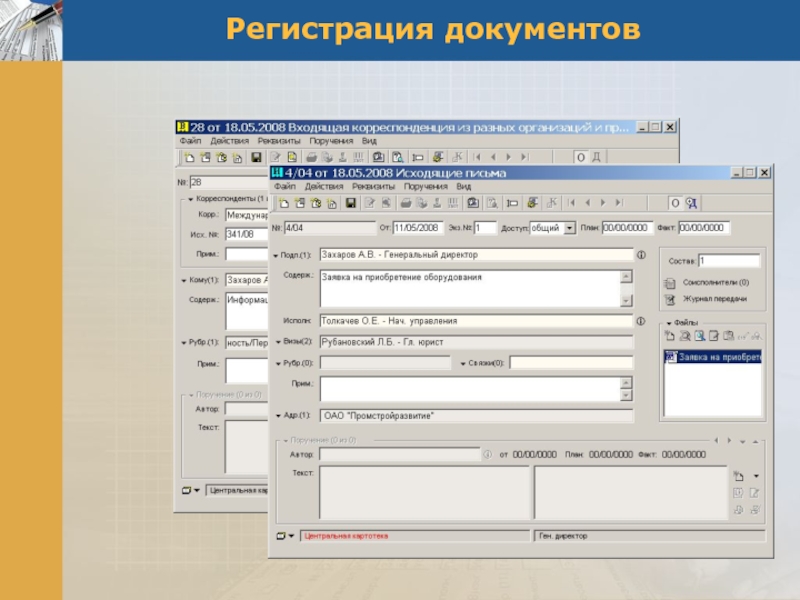The width and height of the screenshot is (800, 600).
Task: Click the info icon beside the Толкачев О.Е. field
Action: click(x=641, y=321)
